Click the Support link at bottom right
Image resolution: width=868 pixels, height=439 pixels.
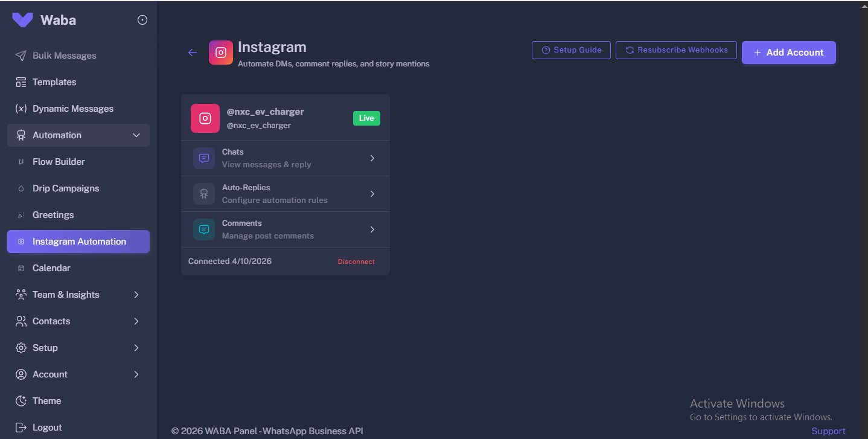click(x=828, y=431)
